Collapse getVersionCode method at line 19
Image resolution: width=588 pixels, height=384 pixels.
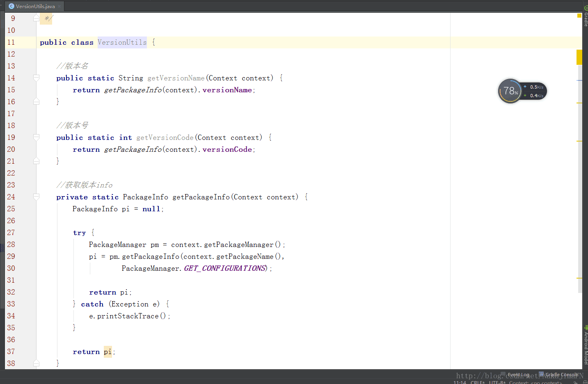coord(36,137)
